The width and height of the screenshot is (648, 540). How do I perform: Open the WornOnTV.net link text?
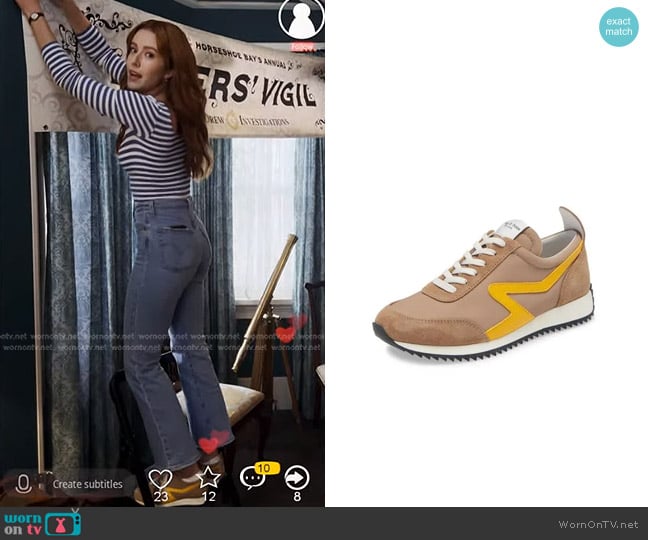pyautogui.click(x=598, y=524)
